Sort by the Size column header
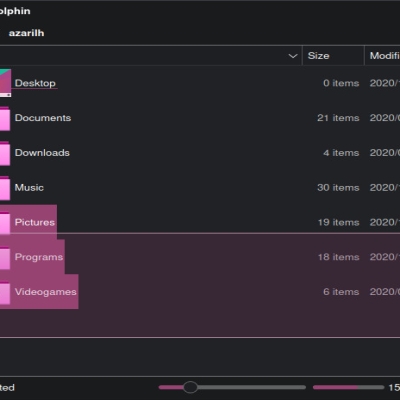 [x=333, y=56]
